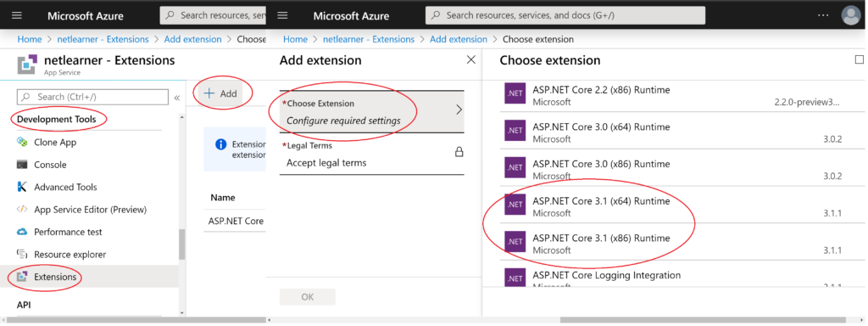The height and width of the screenshot is (326, 868).
Task: Click the Advanced Tools Kudu icon
Action: tap(22, 187)
